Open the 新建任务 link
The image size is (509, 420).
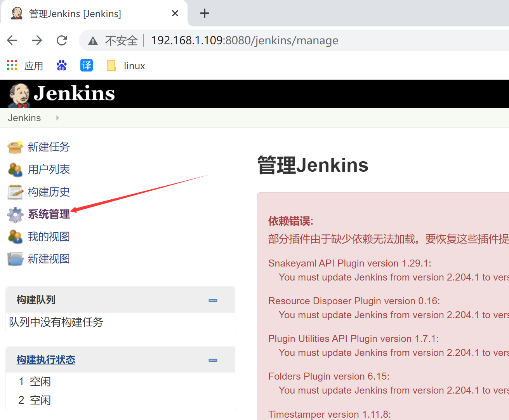tap(49, 147)
